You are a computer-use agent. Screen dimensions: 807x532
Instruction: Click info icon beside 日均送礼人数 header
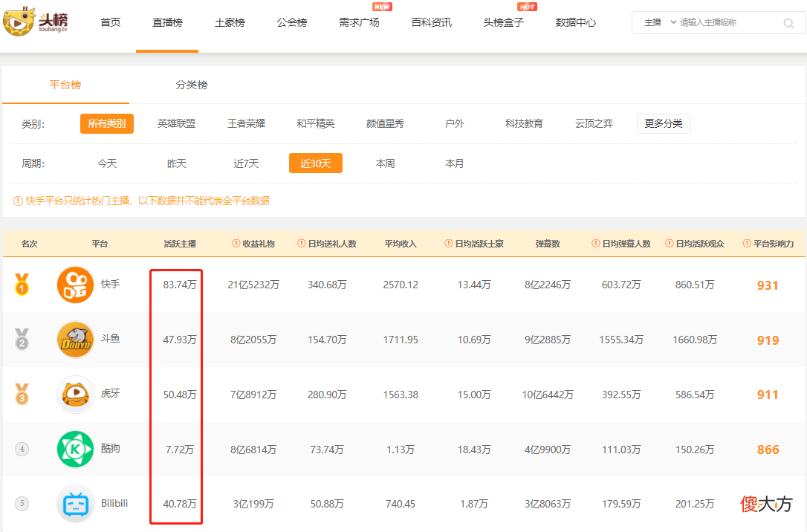[x=302, y=244]
